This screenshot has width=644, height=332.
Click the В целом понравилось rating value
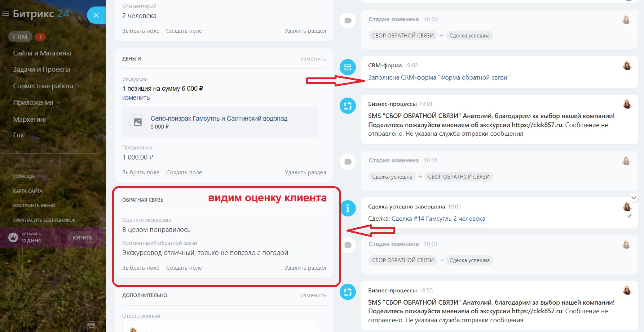(156, 230)
